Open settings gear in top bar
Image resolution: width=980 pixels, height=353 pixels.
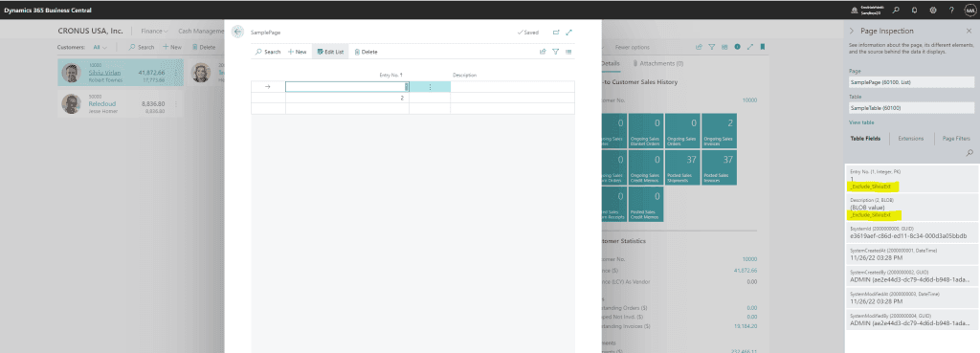[933, 10]
